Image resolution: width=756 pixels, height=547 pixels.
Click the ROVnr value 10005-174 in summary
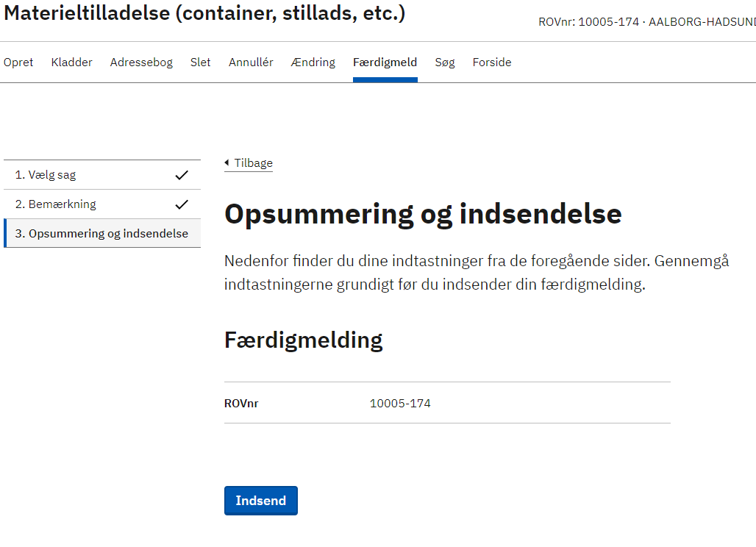coord(400,403)
